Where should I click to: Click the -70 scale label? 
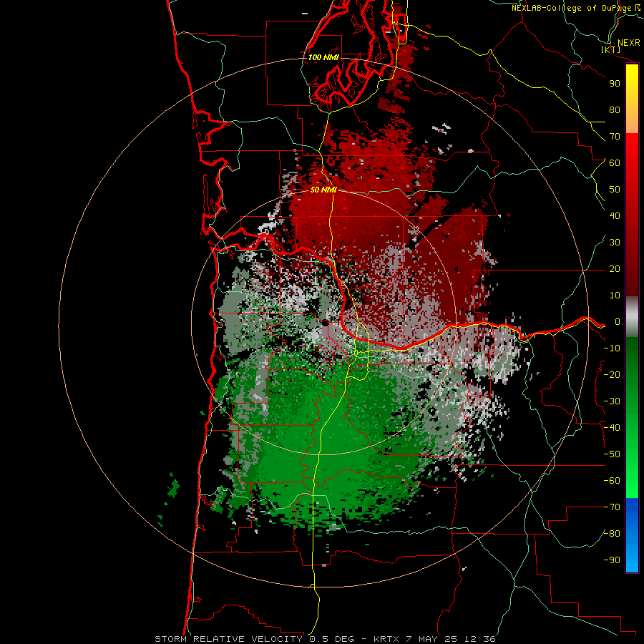[x=612, y=507]
